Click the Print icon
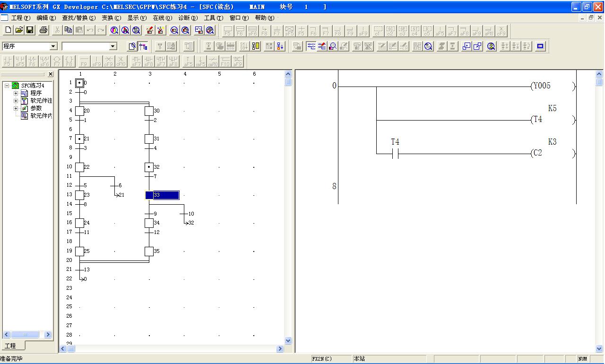This screenshot has height=364, width=605. [x=43, y=30]
